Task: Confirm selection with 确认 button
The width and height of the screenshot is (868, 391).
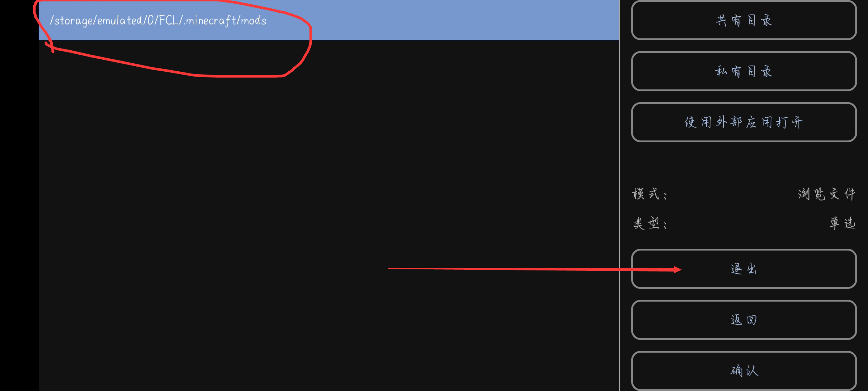Action: coord(744,371)
